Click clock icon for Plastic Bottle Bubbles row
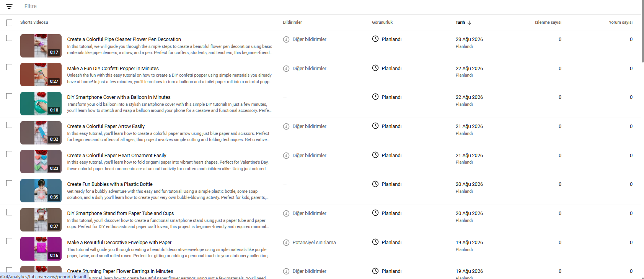 pos(375,184)
